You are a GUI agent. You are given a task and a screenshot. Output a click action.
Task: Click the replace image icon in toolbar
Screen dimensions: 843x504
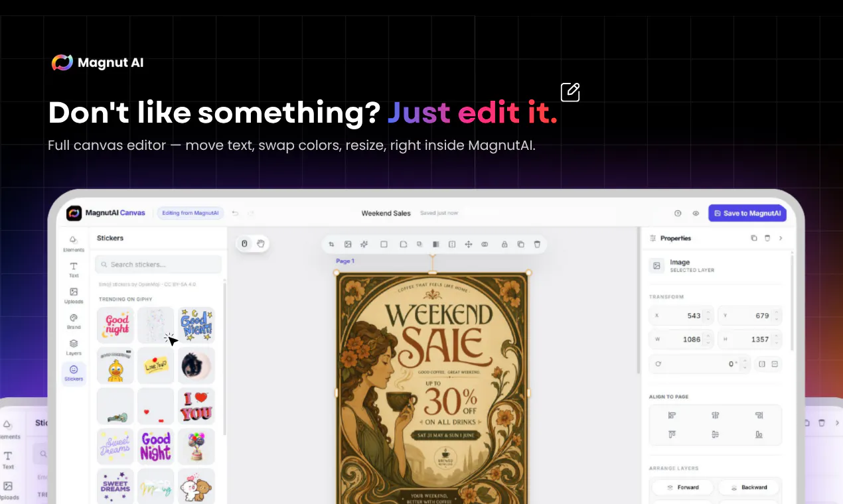tap(348, 244)
